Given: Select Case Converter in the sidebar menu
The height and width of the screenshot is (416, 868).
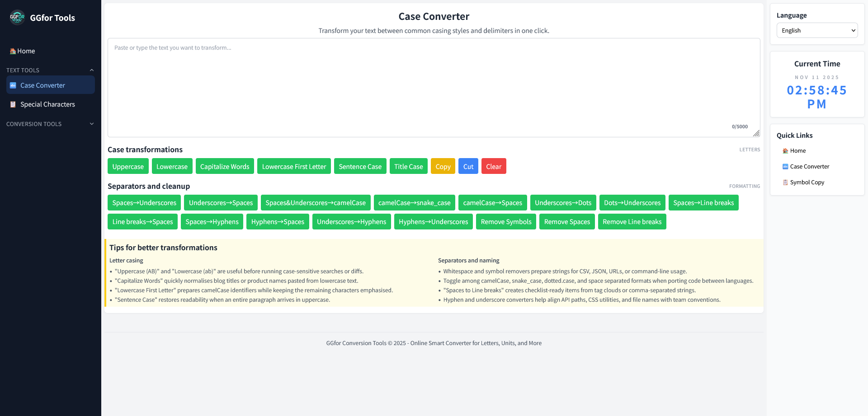Looking at the screenshot, I should pos(42,85).
